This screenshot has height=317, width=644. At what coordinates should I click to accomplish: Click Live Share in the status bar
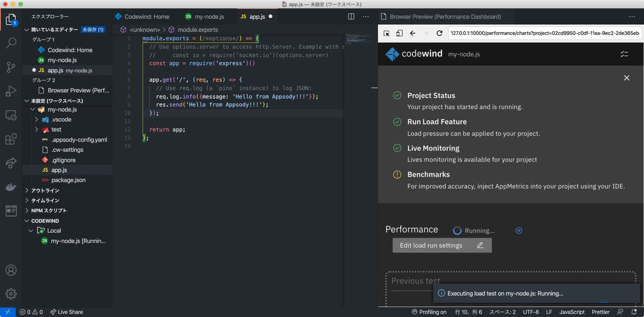coord(67,312)
